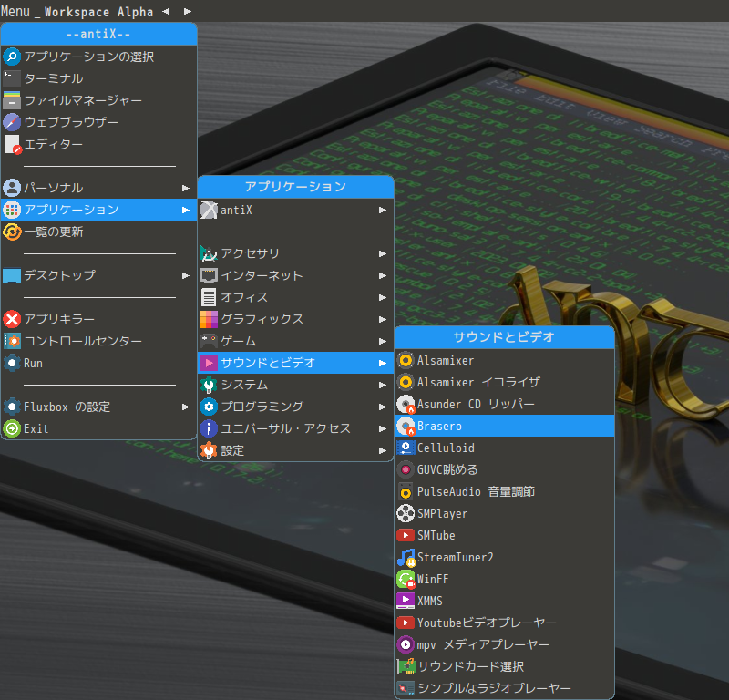Click the --antiX-- menu title

tap(99, 34)
